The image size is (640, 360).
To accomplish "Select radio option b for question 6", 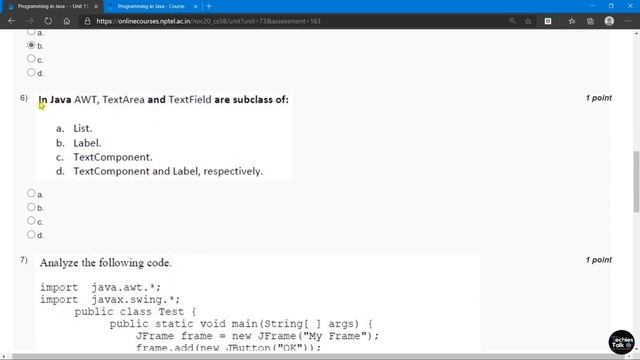I will coord(31,207).
